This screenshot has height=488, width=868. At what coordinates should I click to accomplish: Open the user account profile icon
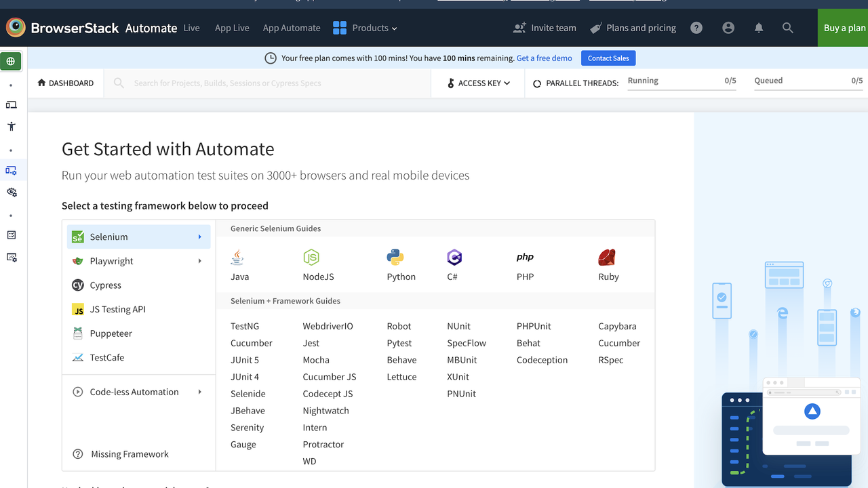[x=728, y=28]
